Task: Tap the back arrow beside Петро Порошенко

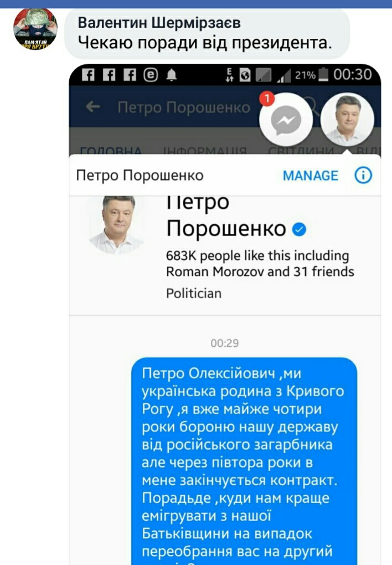Action: (92, 106)
